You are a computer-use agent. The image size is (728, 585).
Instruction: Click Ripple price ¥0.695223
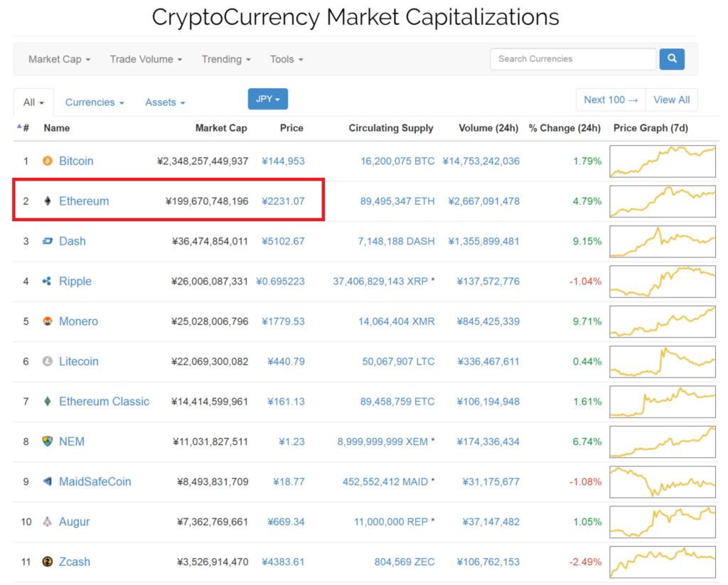coord(280,281)
